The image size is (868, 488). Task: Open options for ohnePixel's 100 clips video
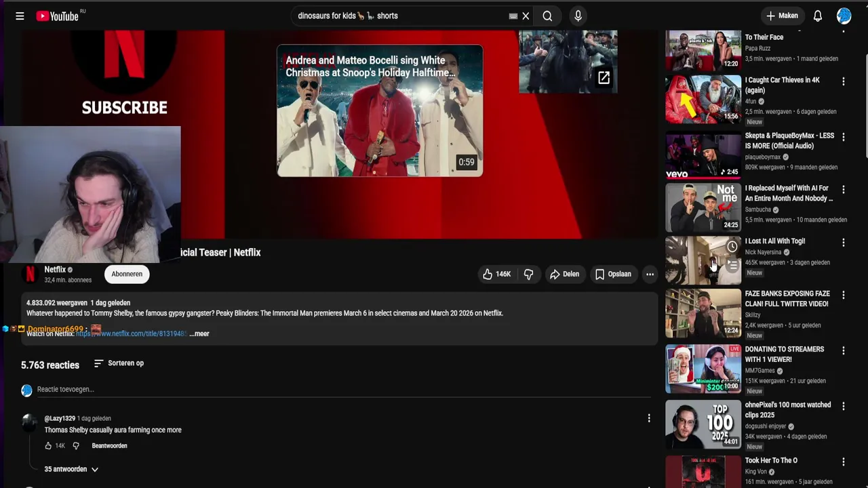pos(844,407)
